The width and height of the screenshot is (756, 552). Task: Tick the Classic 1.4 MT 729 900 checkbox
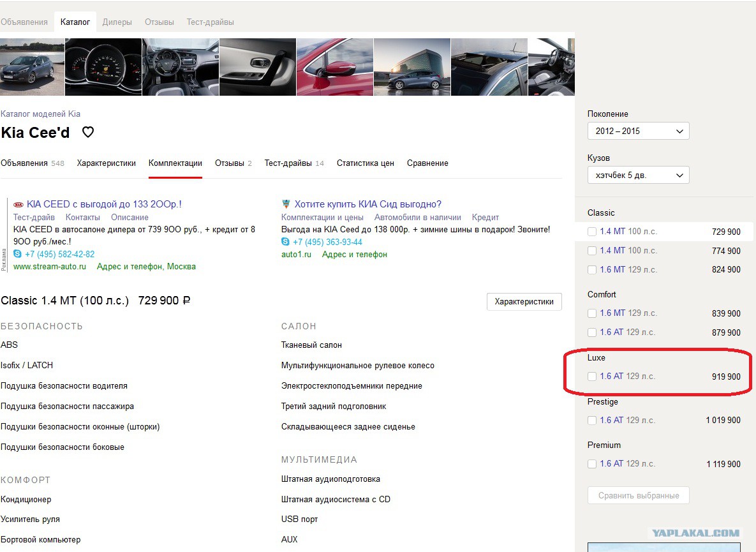pyautogui.click(x=592, y=232)
